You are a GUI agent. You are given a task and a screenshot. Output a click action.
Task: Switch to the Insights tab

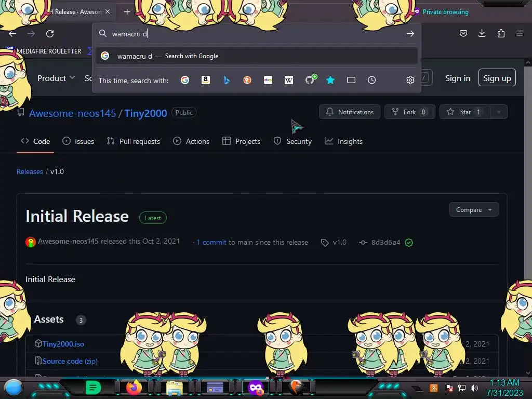[344, 141]
